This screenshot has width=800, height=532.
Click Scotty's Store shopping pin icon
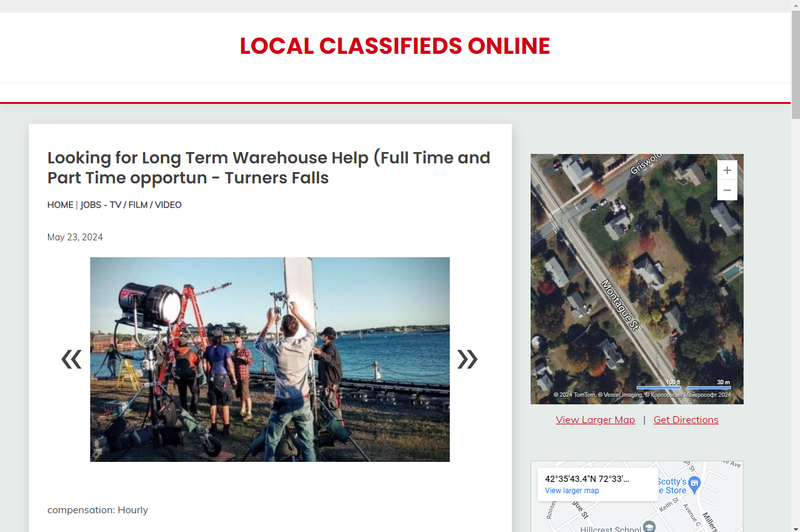(694, 483)
